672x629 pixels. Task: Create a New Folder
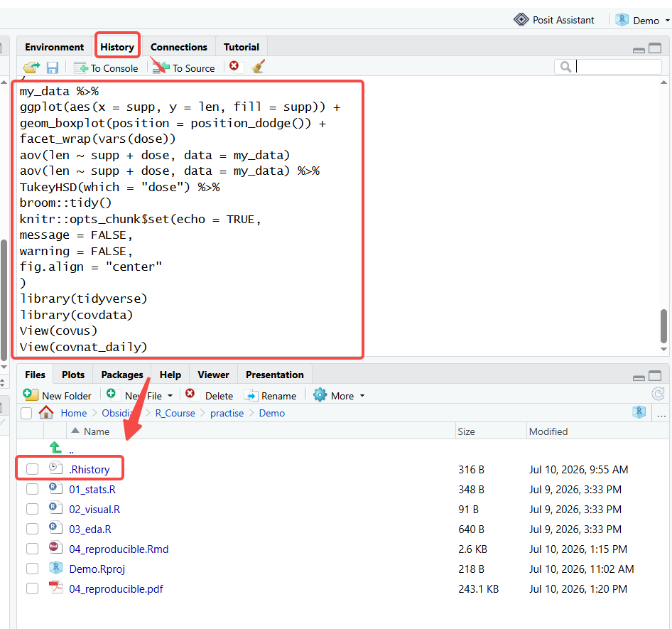click(x=58, y=395)
